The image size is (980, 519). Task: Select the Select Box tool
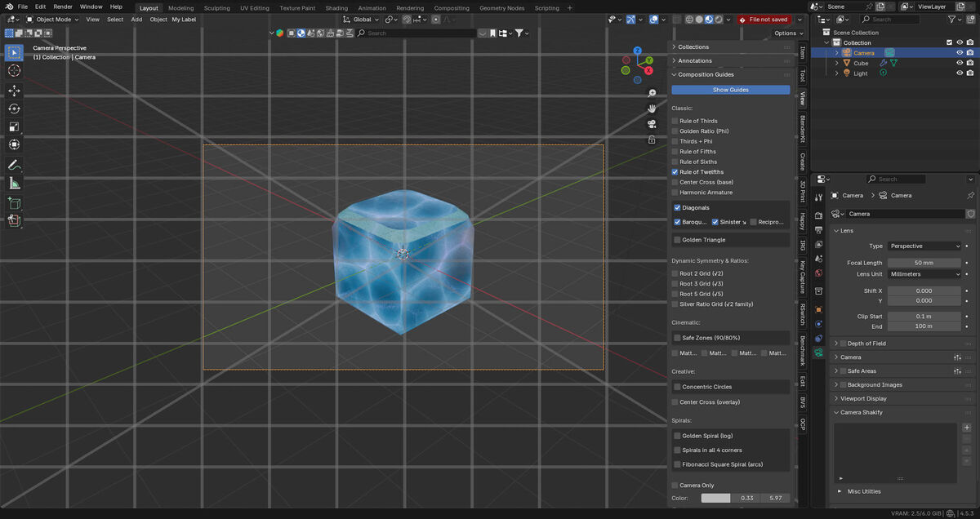point(14,52)
